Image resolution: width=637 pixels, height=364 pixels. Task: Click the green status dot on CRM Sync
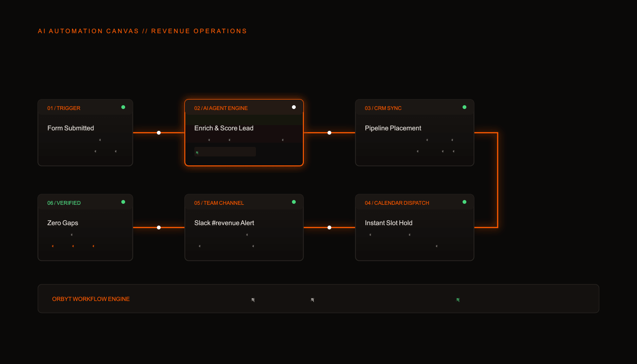464,107
